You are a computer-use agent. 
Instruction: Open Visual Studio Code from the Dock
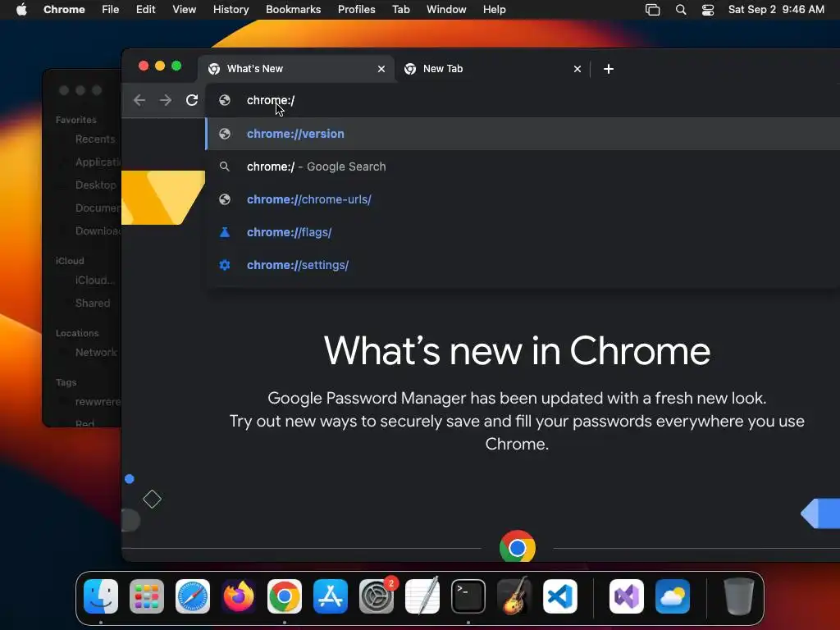pyautogui.click(x=560, y=596)
